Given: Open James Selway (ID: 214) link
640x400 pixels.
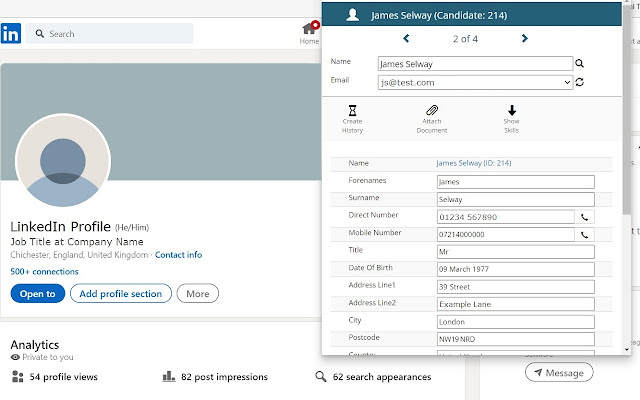Looking at the screenshot, I should (x=473, y=163).
